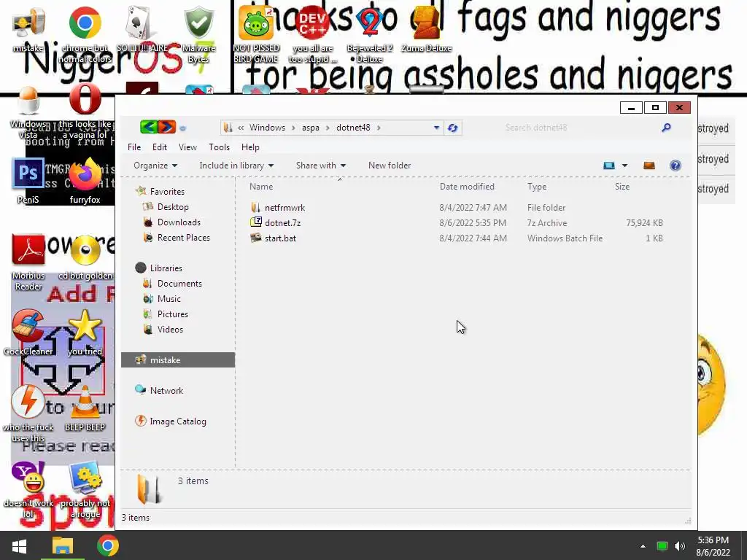Screen dimensions: 747x560
Task: Select the BEEP BEEP VLC cone icon
Action: (85, 410)
